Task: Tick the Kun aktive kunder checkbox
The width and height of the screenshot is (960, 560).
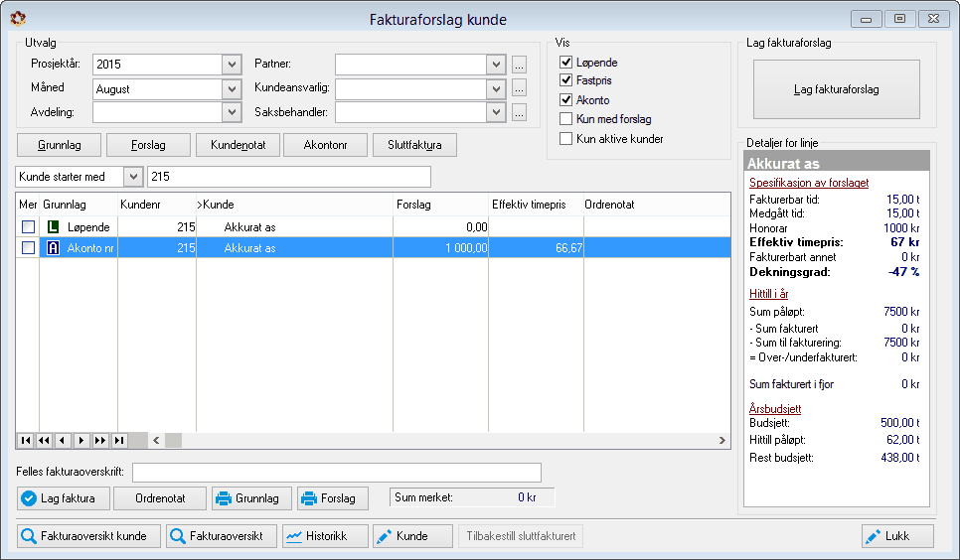Action: point(565,138)
